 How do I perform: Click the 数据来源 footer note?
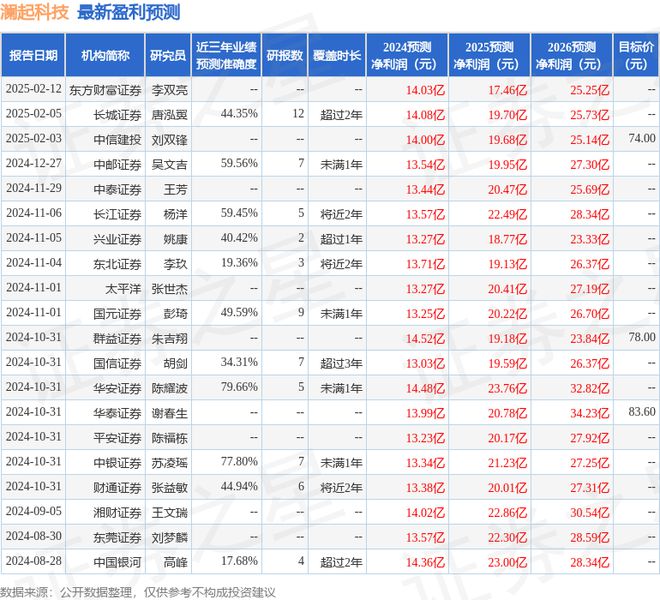pyautogui.click(x=138, y=592)
